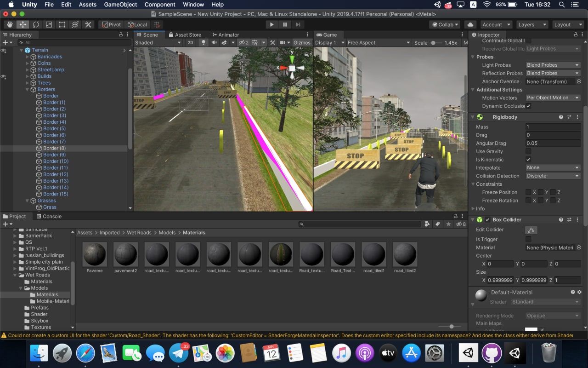
Task: Toggle scene lighting bulb icon
Action: [x=204, y=42]
